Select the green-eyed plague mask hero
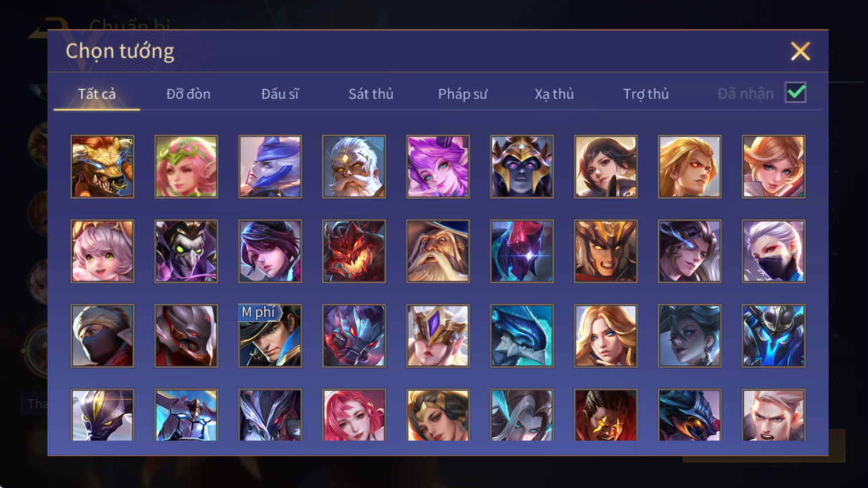Image resolution: width=868 pixels, height=488 pixels. click(186, 251)
